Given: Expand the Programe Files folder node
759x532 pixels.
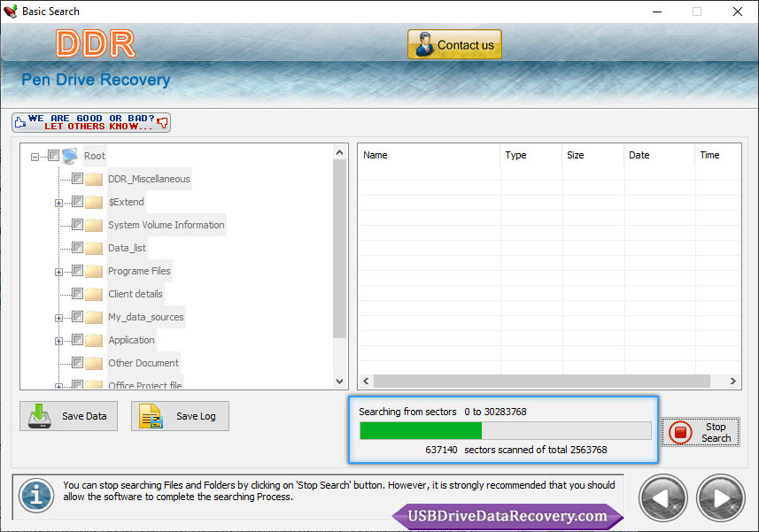Looking at the screenshot, I should click(58, 273).
